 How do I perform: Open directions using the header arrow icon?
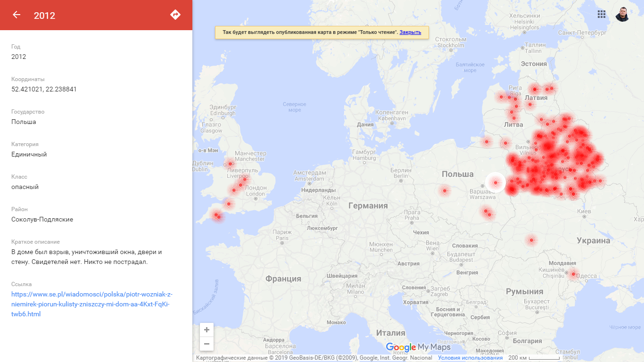click(x=175, y=15)
